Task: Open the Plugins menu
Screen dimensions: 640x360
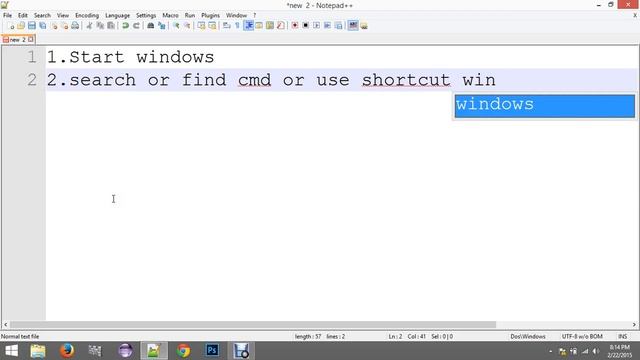Action: pyautogui.click(x=210, y=16)
